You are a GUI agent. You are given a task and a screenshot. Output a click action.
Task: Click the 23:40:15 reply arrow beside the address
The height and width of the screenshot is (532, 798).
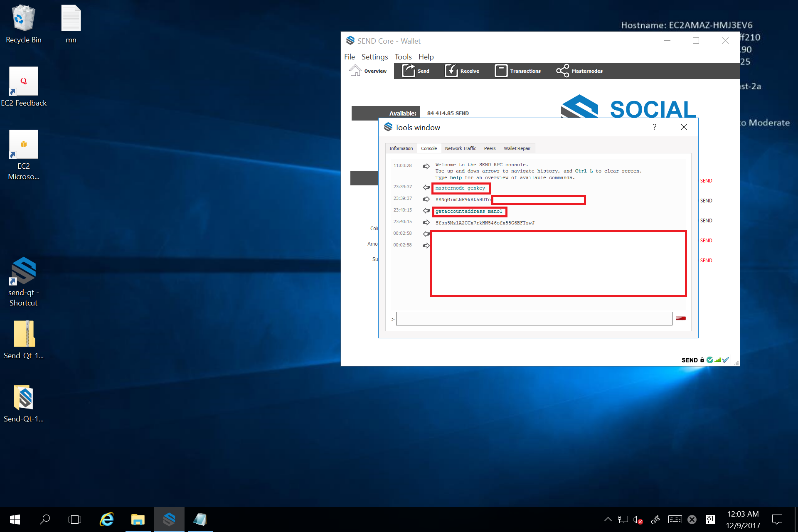[x=426, y=222]
